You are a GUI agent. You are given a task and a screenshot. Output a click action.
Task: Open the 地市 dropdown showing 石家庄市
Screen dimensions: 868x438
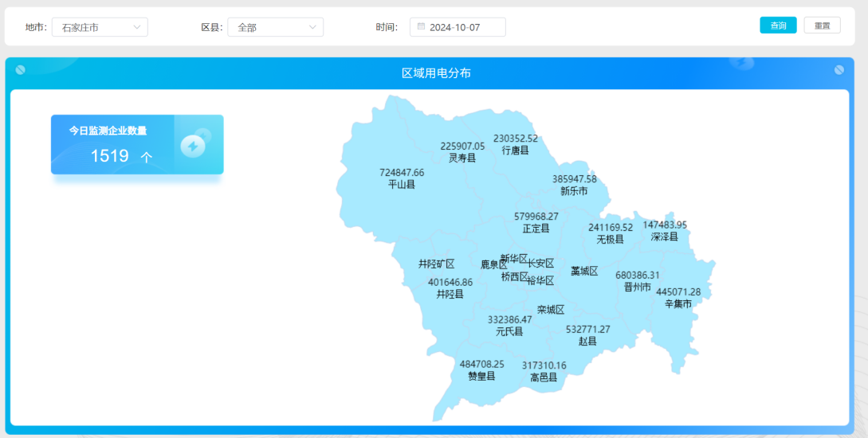tap(100, 27)
